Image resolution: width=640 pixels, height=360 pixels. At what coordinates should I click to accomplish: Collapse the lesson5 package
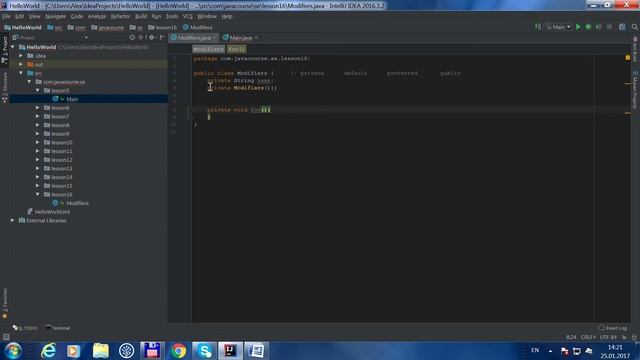[x=38, y=90]
